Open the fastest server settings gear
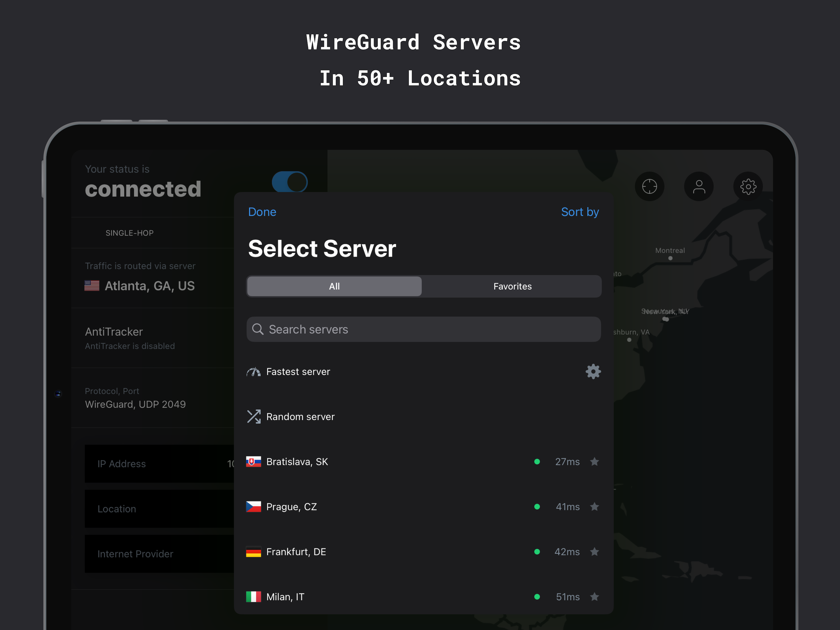Image resolution: width=840 pixels, height=630 pixels. 593,371
